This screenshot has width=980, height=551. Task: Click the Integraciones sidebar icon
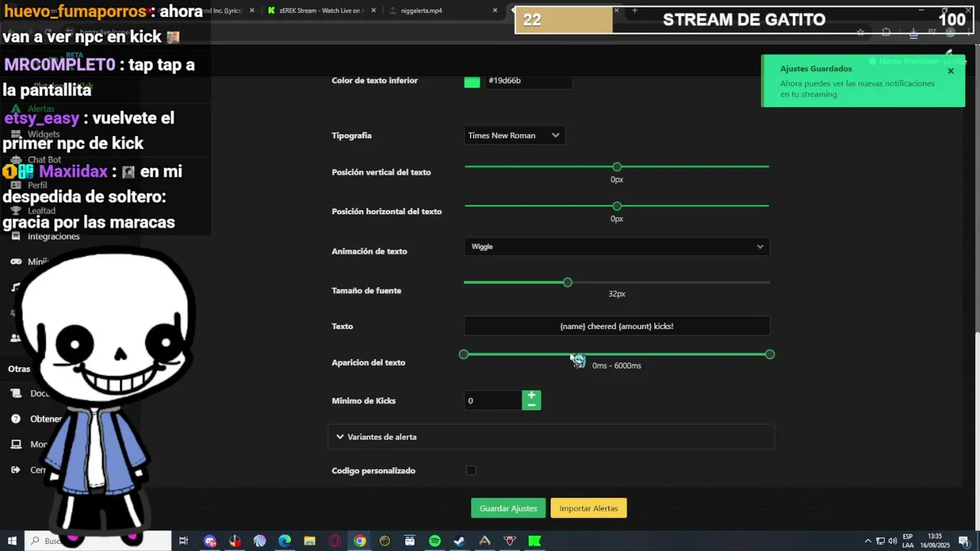[15, 236]
